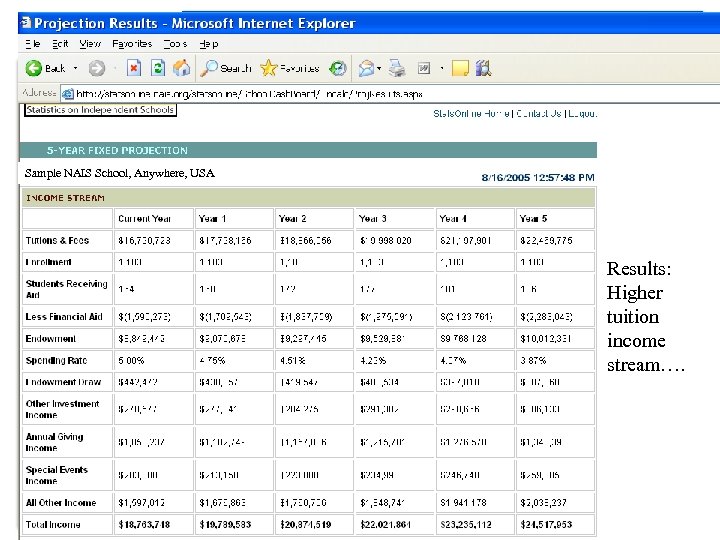The width and height of the screenshot is (720, 540).
Task: Open the Search toolbar button
Action: pyautogui.click(x=226, y=68)
